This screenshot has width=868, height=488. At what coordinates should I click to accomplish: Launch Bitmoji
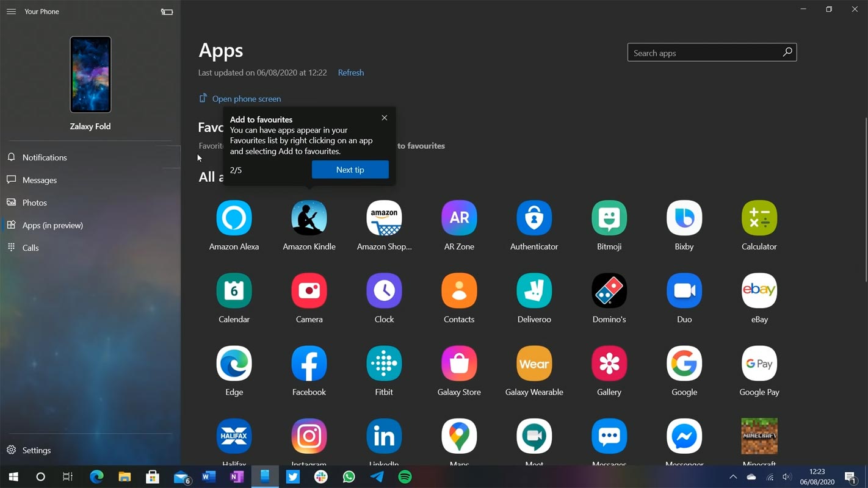pos(609,218)
